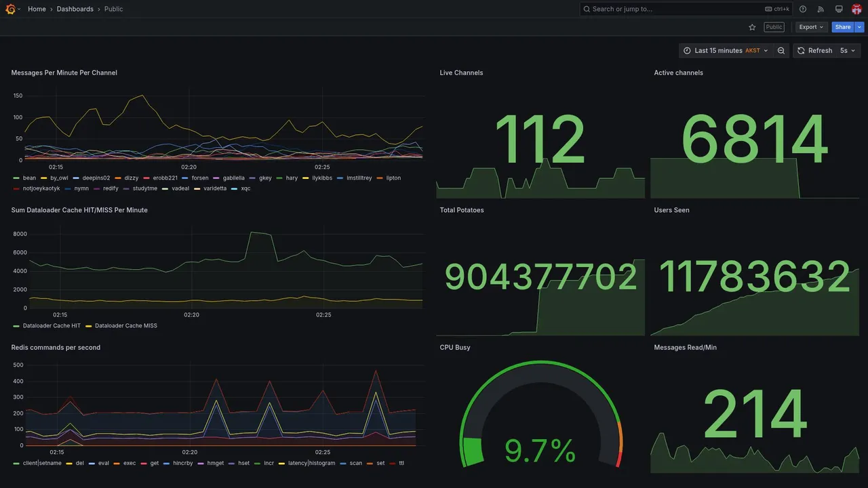The width and height of the screenshot is (868, 488).
Task: Open the Last 15 minutes time picker
Action: (726, 51)
